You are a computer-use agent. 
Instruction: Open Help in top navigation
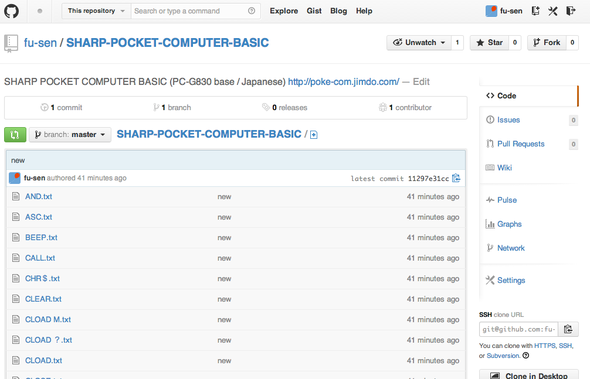[364, 11]
